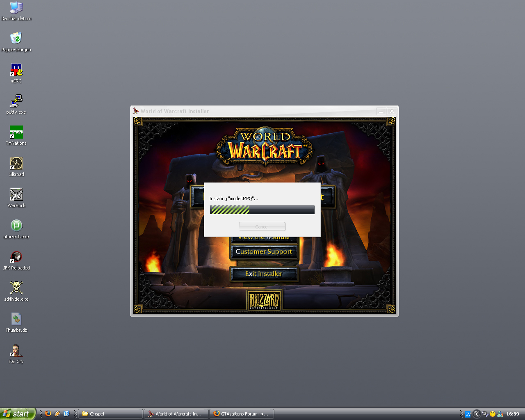Click the blue quick launch icon next to Winamp
525x420 pixels.
coord(66,413)
